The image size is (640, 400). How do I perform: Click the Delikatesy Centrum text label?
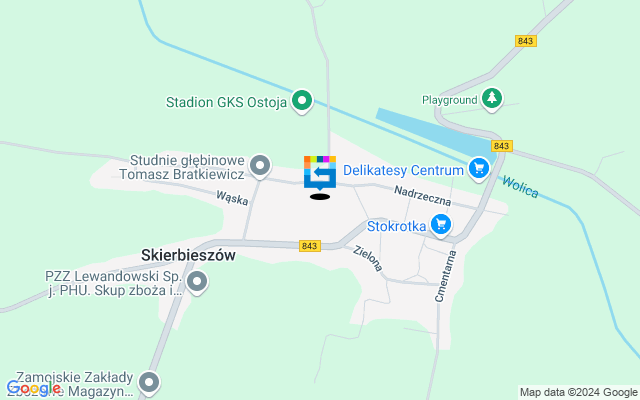click(x=403, y=170)
